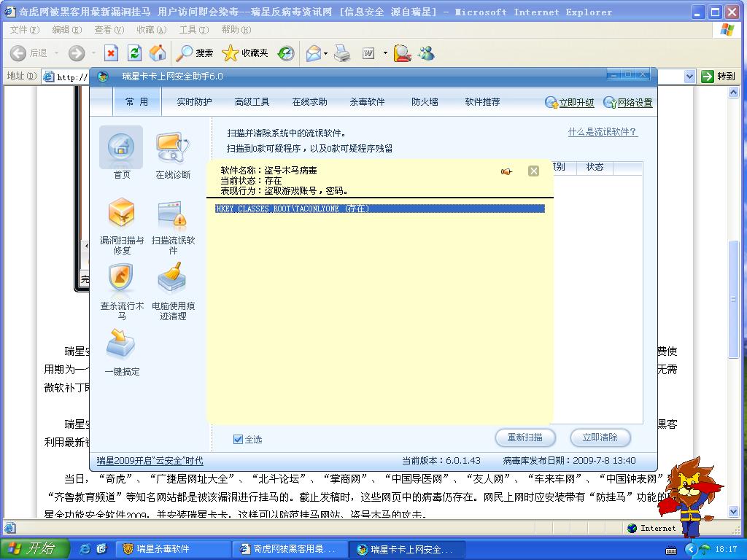The image size is (747, 560).
Task: Print page using printer icon
Action: [342, 52]
